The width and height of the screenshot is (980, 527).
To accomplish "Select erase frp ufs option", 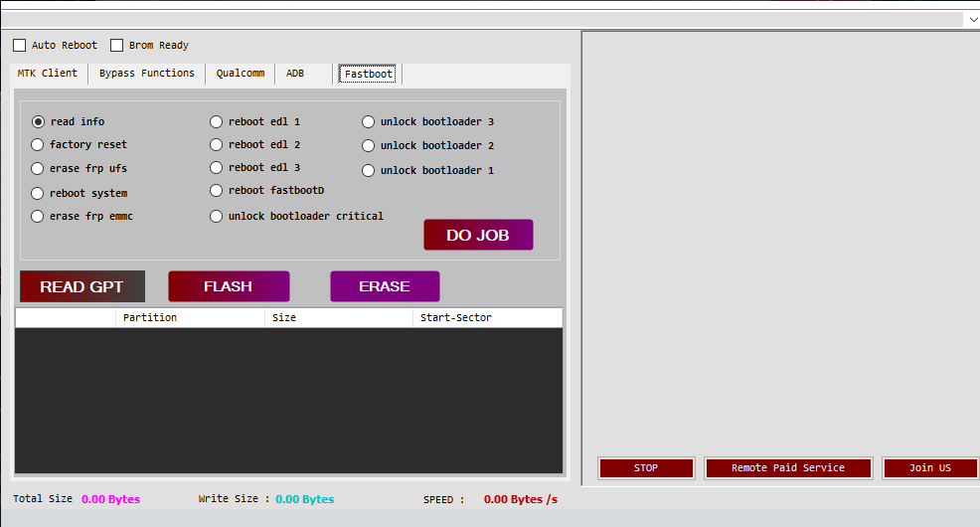I will click(x=39, y=169).
